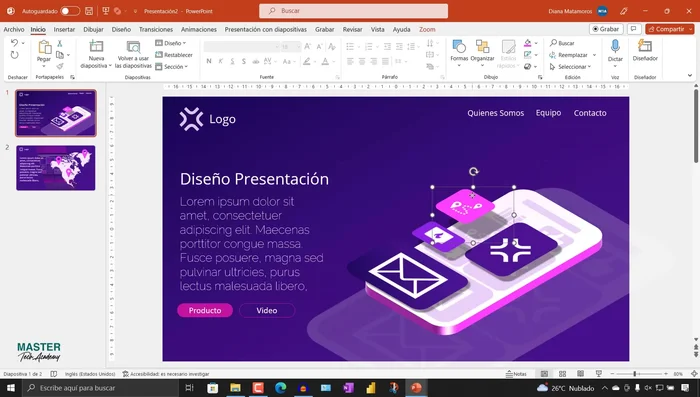
Task: Click the shape fill paint bucket icon
Action: pyautogui.click(x=528, y=43)
